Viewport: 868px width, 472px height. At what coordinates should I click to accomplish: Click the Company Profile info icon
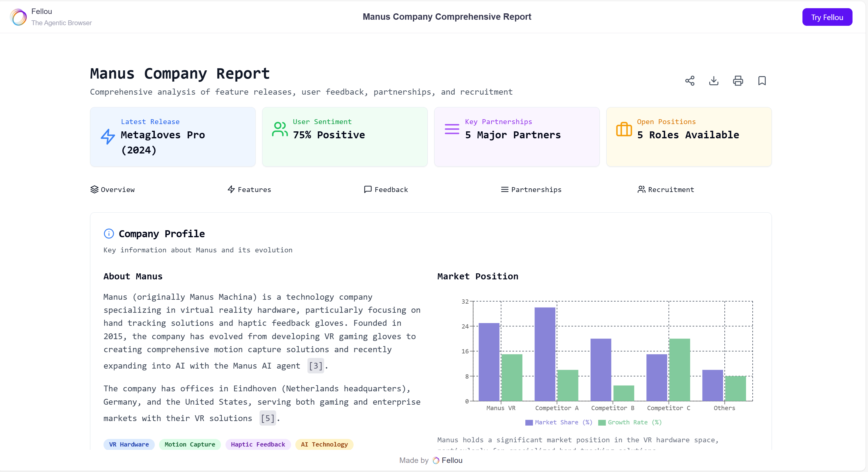(109, 234)
